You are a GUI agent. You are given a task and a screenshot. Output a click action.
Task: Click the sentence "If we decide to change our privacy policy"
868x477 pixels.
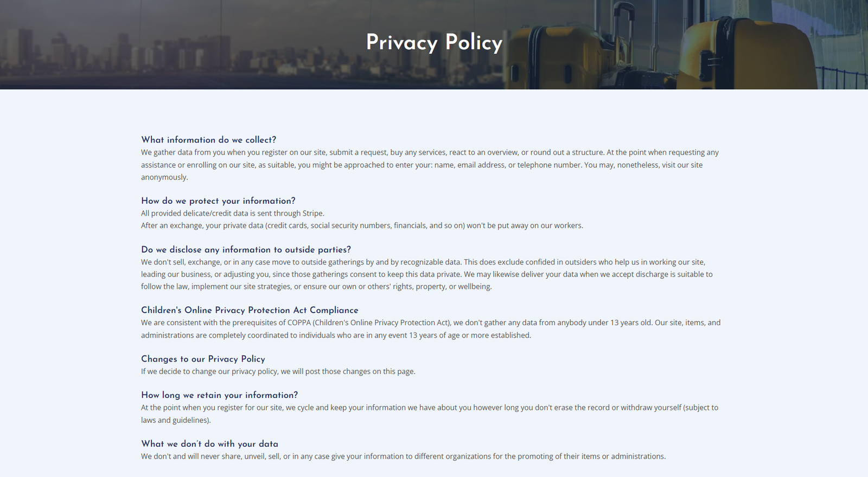pyautogui.click(x=278, y=372)
